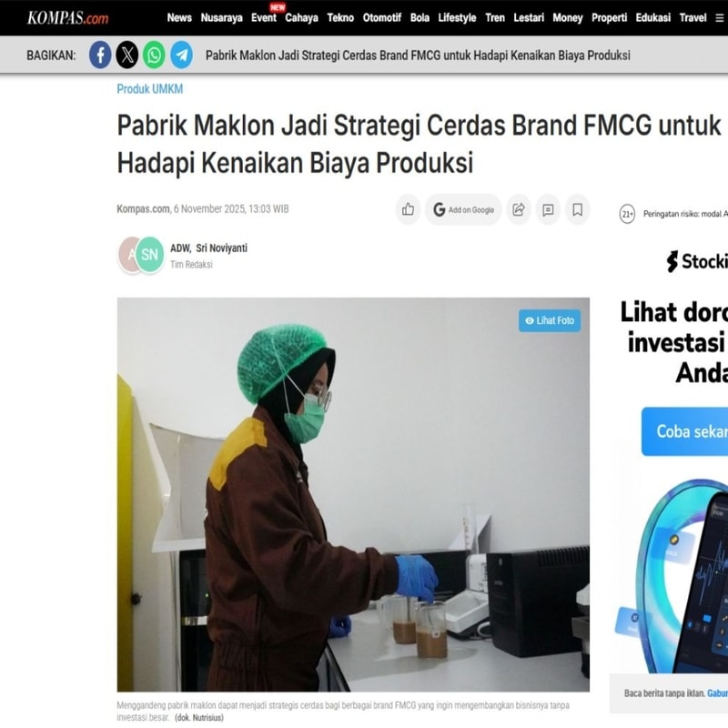Open the SN author avatar
Viewport: 728px width, 728px height.
[149, 255]
